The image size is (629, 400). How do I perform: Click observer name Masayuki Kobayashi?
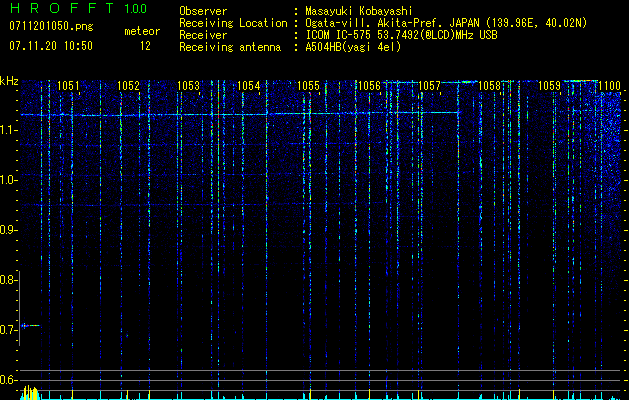[359, 11]
